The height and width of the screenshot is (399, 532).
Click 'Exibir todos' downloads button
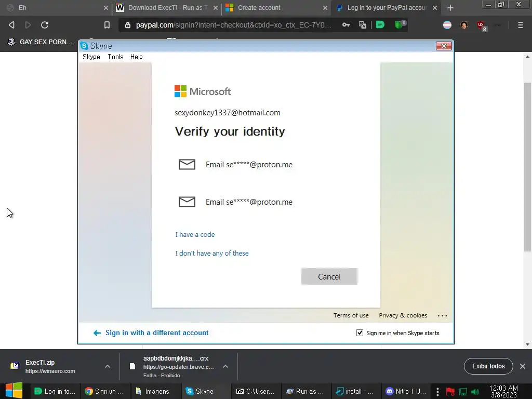488,366
